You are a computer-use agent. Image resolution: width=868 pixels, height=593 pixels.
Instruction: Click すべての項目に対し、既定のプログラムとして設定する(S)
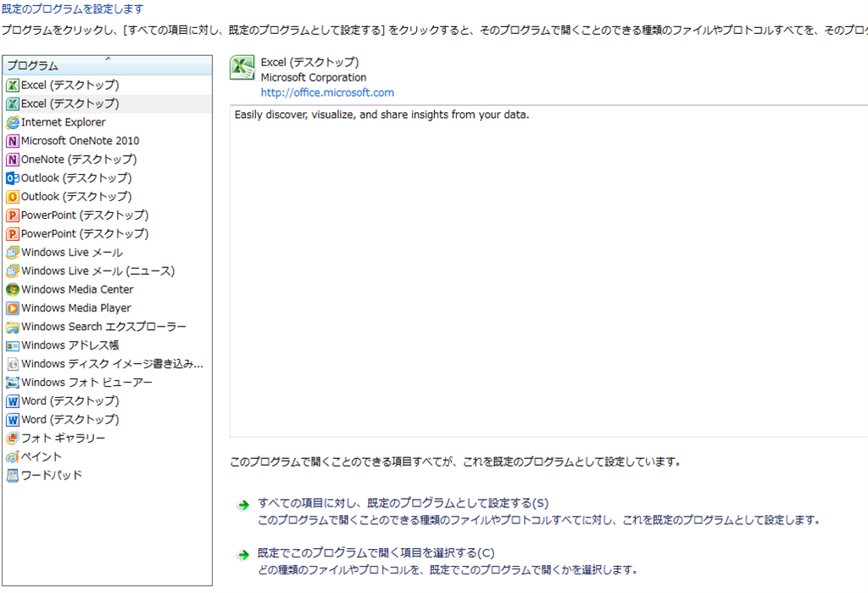click(403, 503)
